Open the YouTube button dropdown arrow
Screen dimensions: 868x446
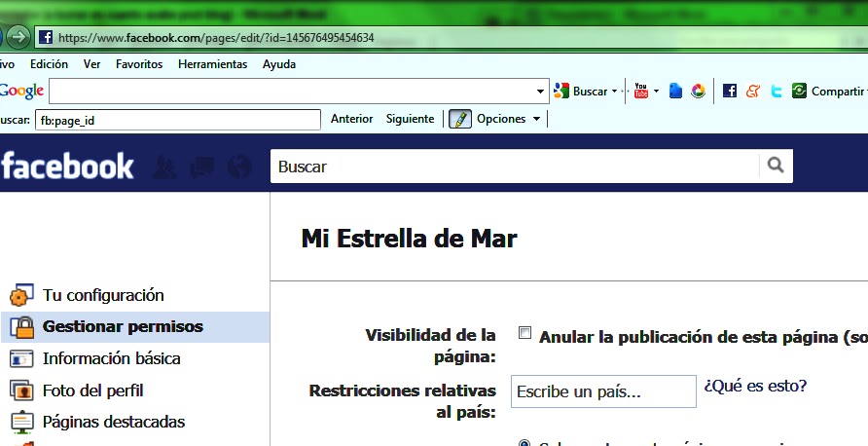click(656, 92)
